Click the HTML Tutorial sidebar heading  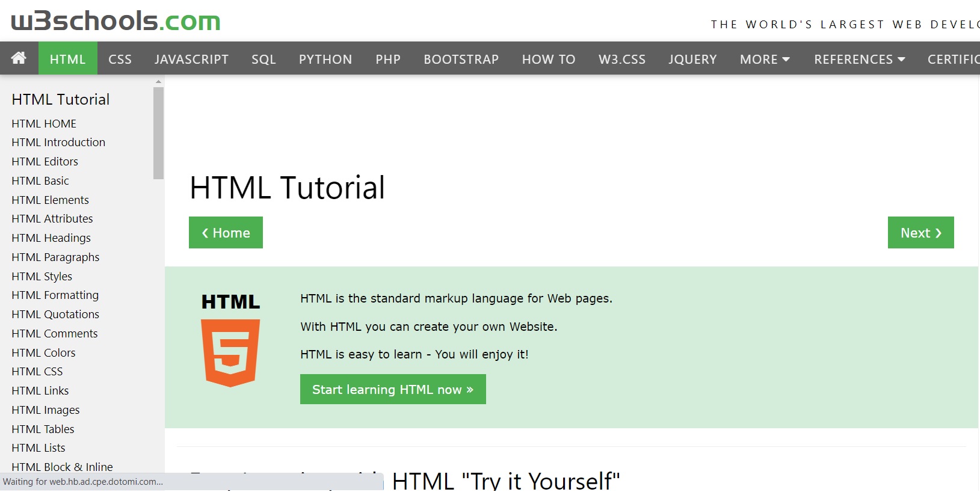click(61, 99)
